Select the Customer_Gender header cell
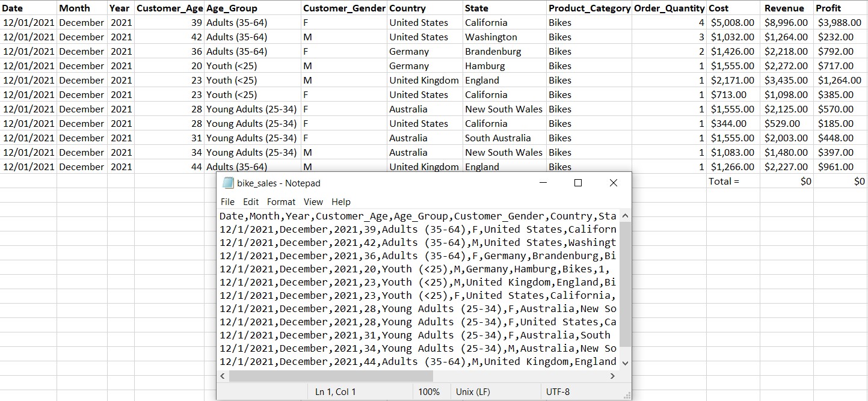This screenshot has height=401, width=868. click(343, 8)
